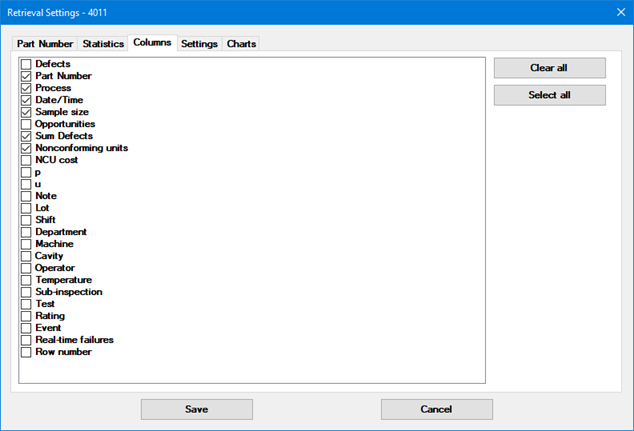Enable the Opportunities column
This screenshot has height=431, width=634.
coord(26,124)
